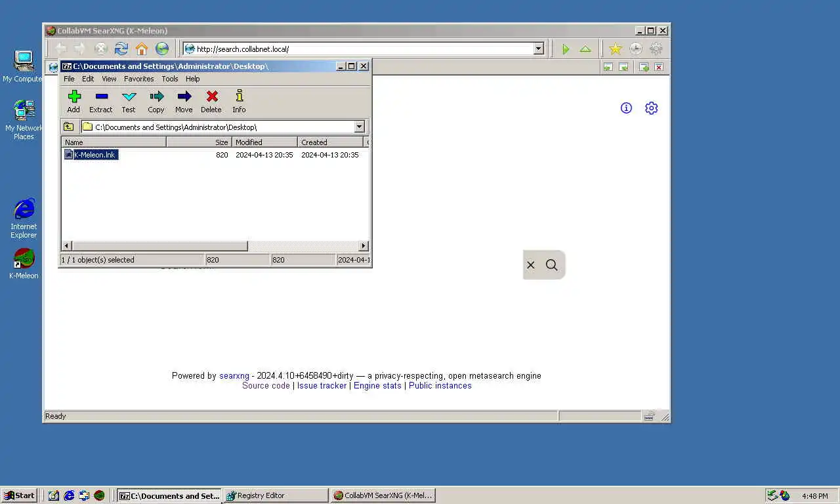The height and width of the screenshot is (504, 840).
Task: Open history clock icon in K-Meleon
Action: coord(635,49)
